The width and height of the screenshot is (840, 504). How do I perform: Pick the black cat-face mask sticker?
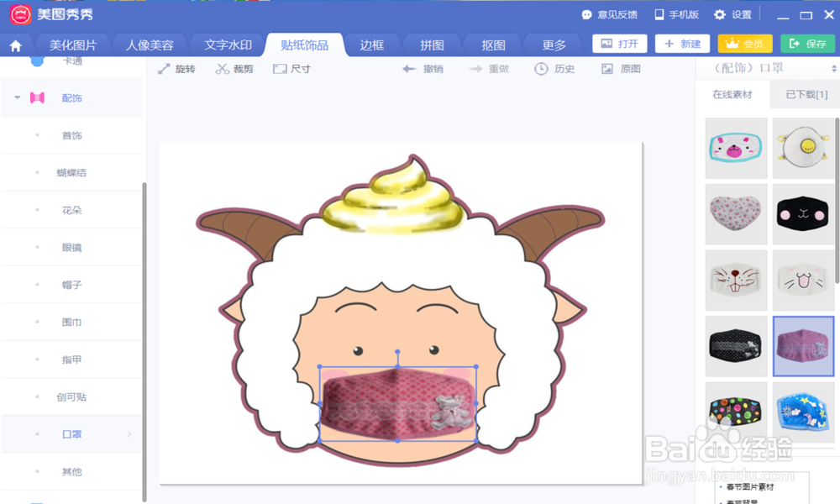804,214
